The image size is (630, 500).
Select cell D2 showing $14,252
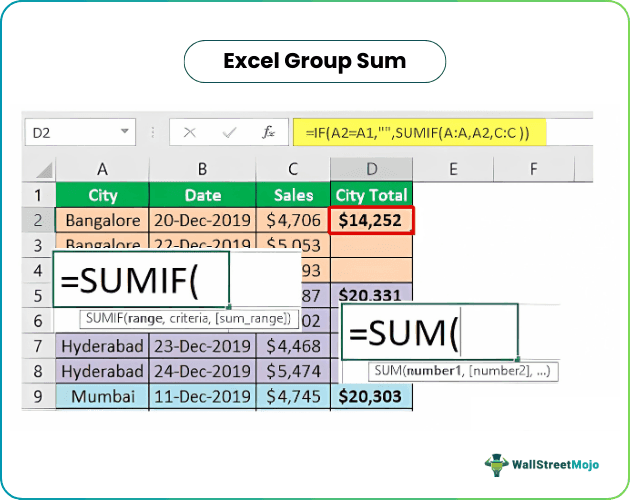pyautogui.click(x=371, y=220)
